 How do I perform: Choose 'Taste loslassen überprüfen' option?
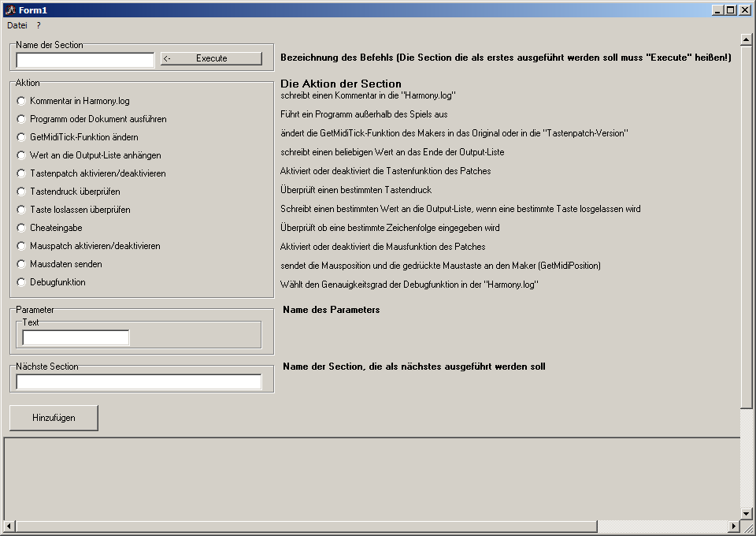[21, 210]
